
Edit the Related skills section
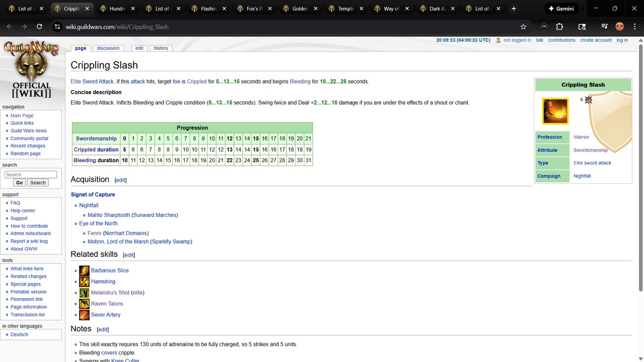click(x=129, y=255)
